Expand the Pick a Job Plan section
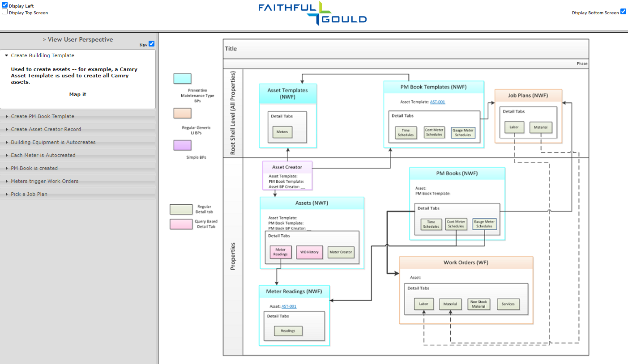The image size is (628, 364). click(x=29, y=194)
